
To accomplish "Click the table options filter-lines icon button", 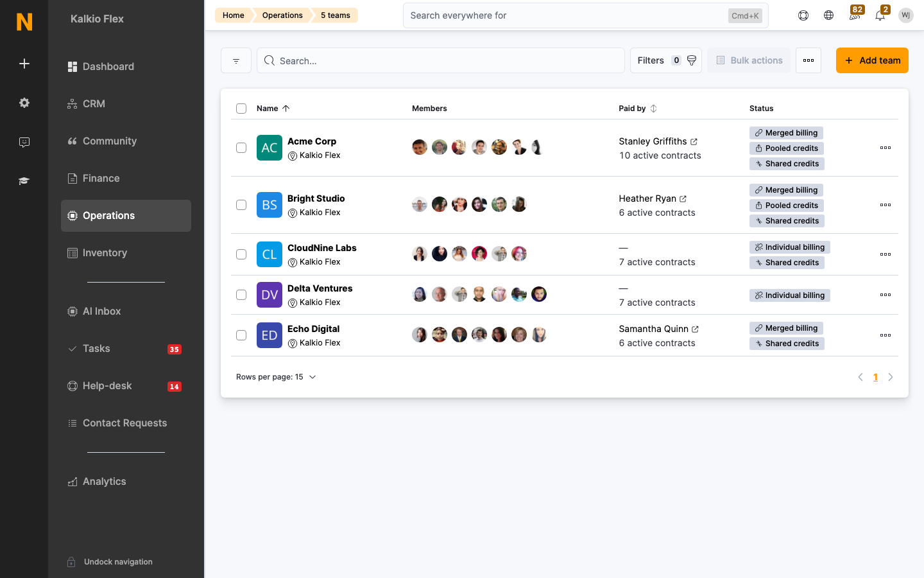I will (236, 60).
